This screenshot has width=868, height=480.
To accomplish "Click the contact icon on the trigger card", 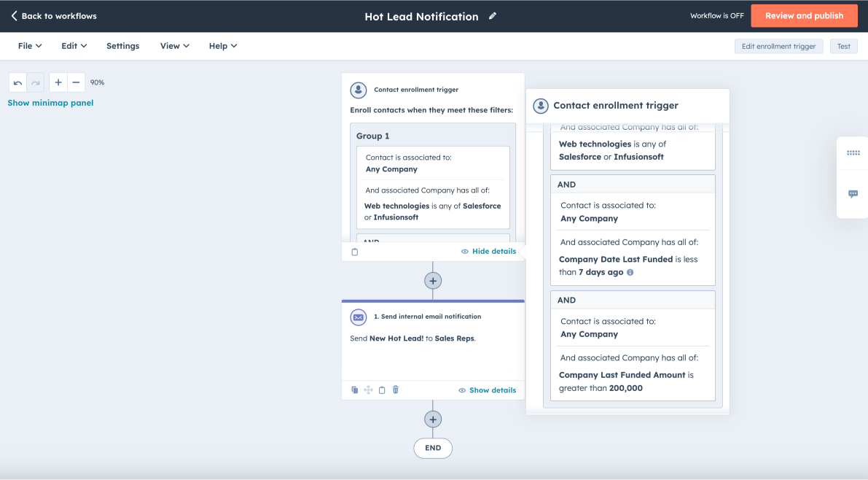I will (x=358, y=90).
